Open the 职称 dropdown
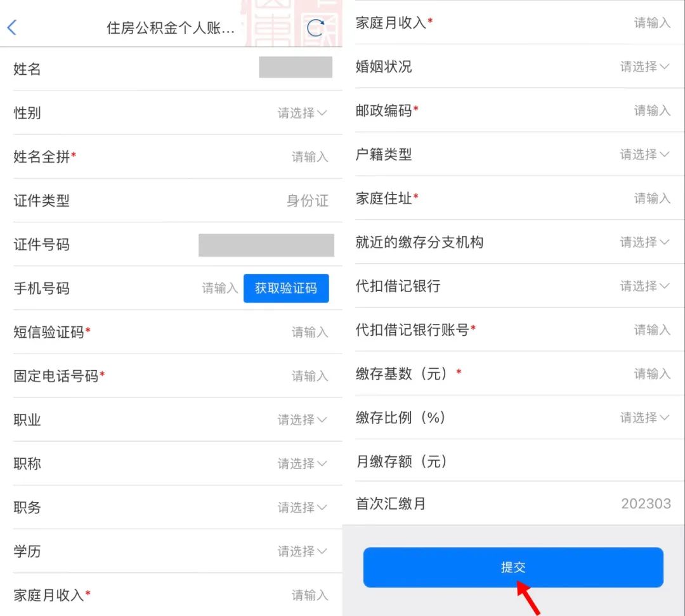Image resolution: width=685 pixels, height=616 pixels. [302, 463]
